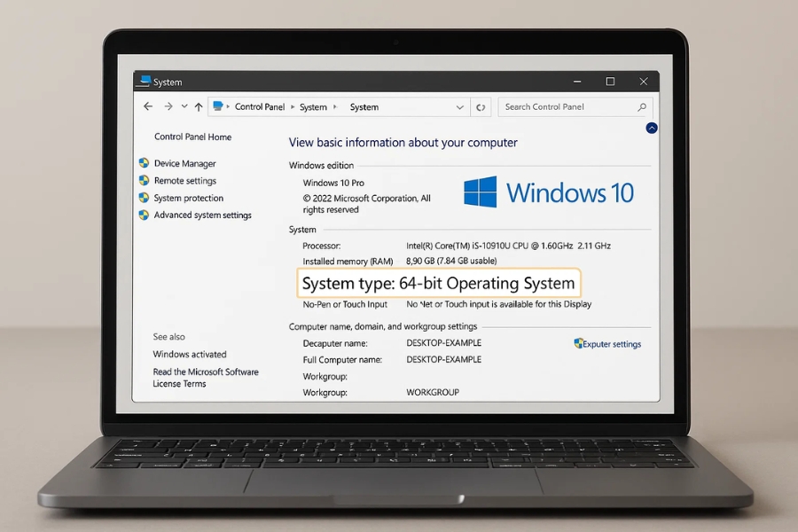Select the Intel Core processor value

click(508, 246)
